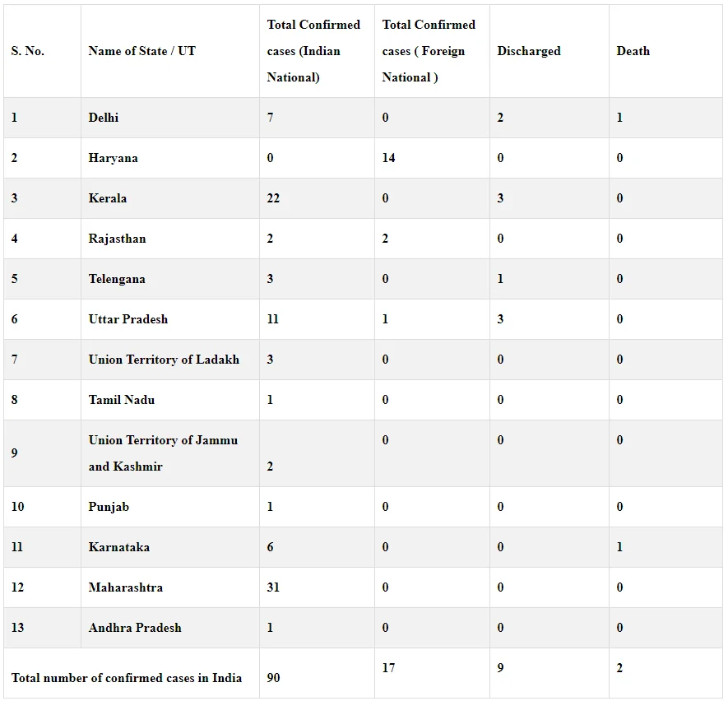
Task: Click Maharashtra's Indian cases value 31
Action: point(273,587)
